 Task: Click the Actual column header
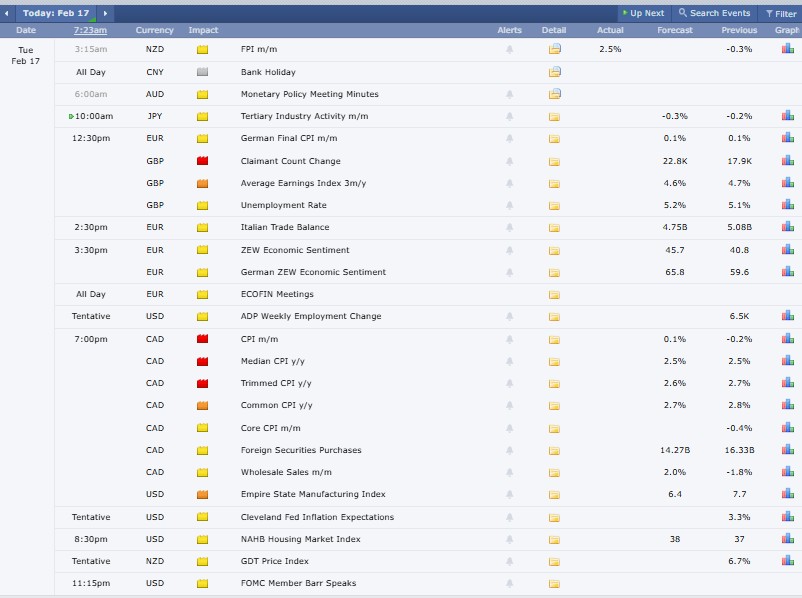coord(610,30)
